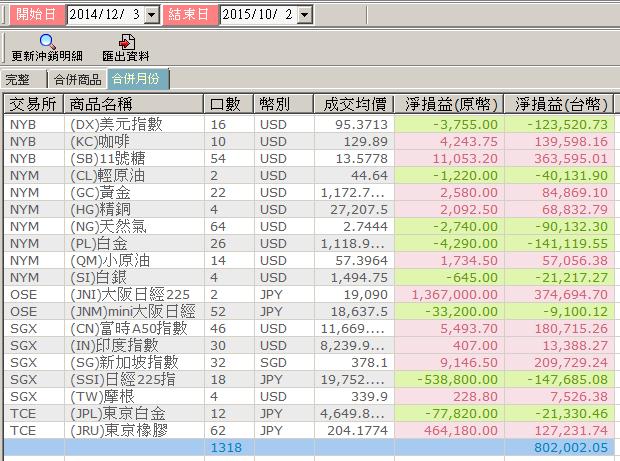Sort by the 商品名稱 column header
620x461 pixels.
pyautogui.click(x=134, y=104)
